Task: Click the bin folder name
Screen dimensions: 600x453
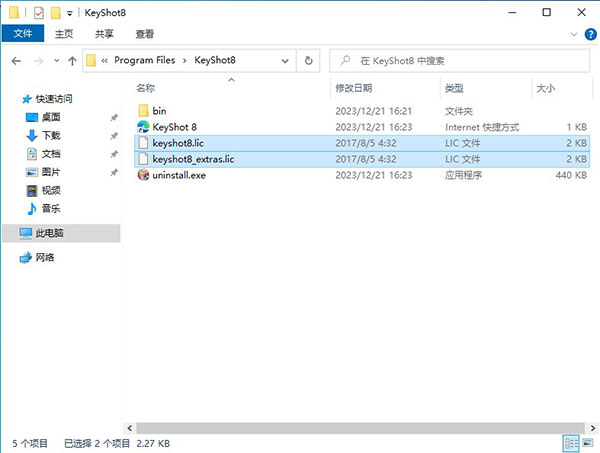Action: [x=159, y=111]
